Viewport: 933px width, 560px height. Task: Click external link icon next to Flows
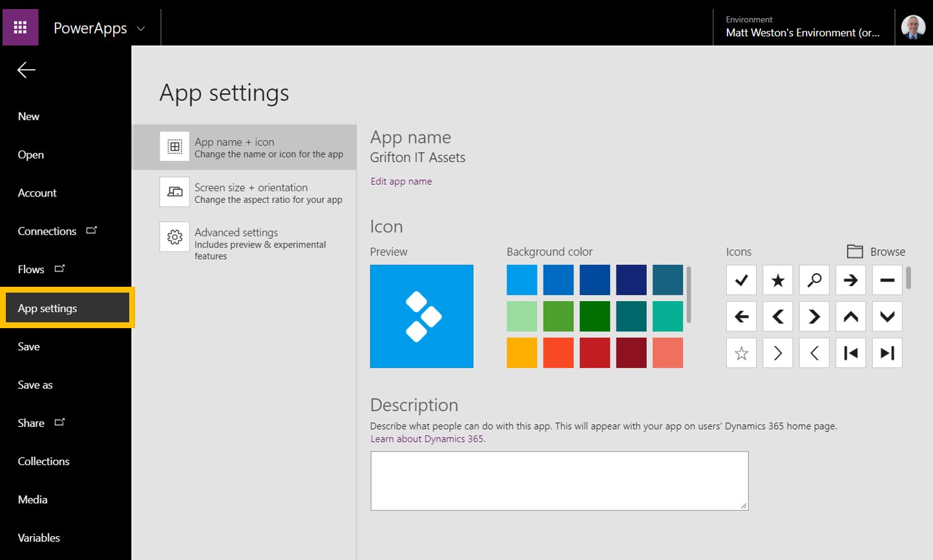(x=59, y=268)
